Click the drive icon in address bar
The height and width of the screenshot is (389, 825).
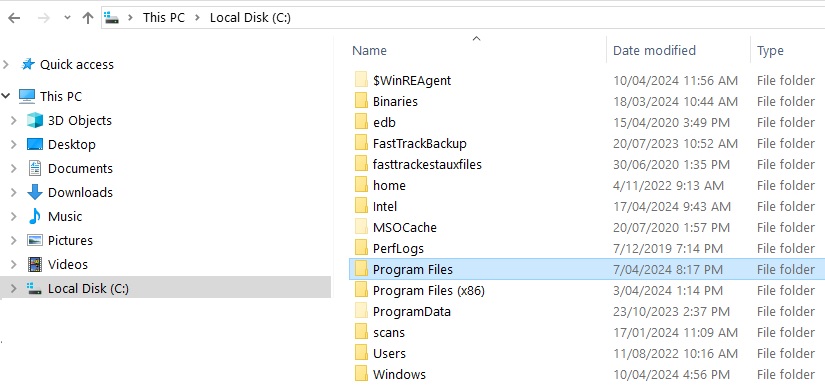pos(112,18)
